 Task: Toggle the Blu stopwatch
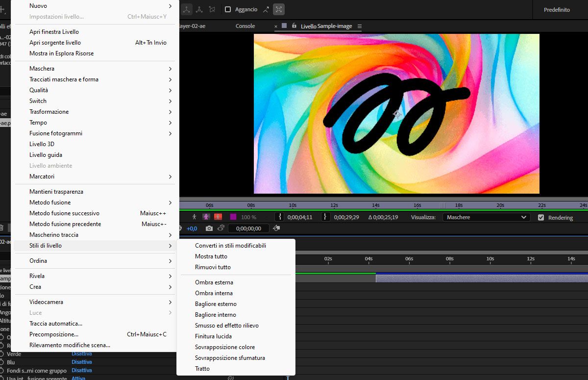(x=2, y=362)
